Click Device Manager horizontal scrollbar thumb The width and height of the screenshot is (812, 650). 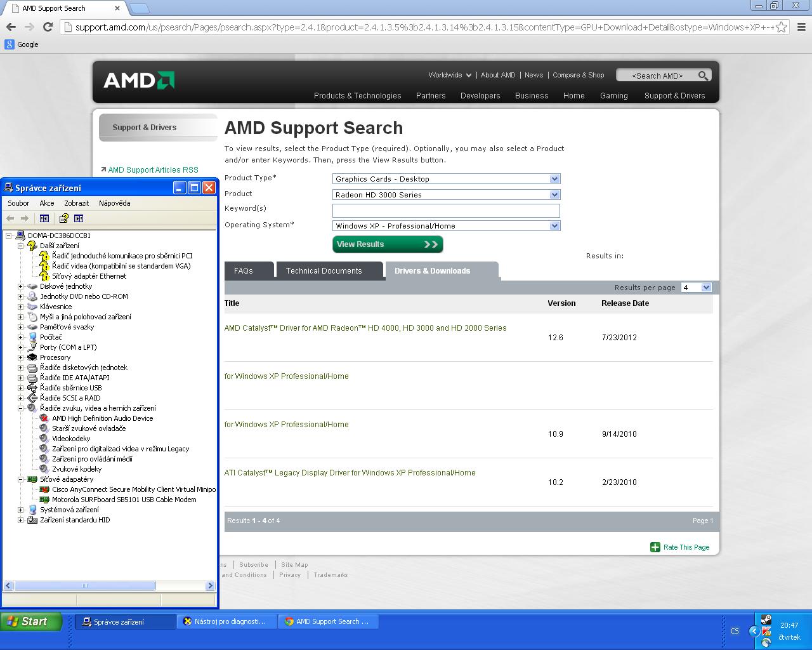pos(84,586)
